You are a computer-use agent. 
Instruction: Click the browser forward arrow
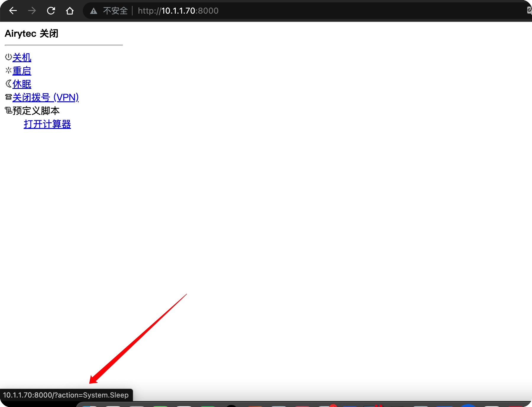32,11
